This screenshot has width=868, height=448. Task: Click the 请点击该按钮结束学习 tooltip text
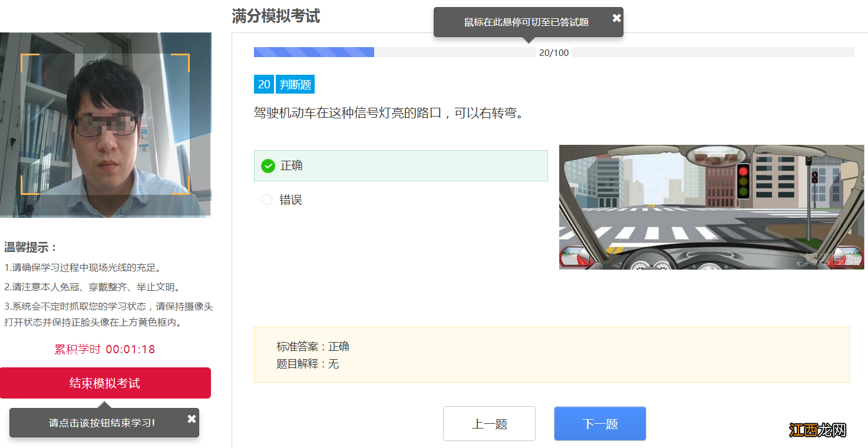tap(102, 423)
